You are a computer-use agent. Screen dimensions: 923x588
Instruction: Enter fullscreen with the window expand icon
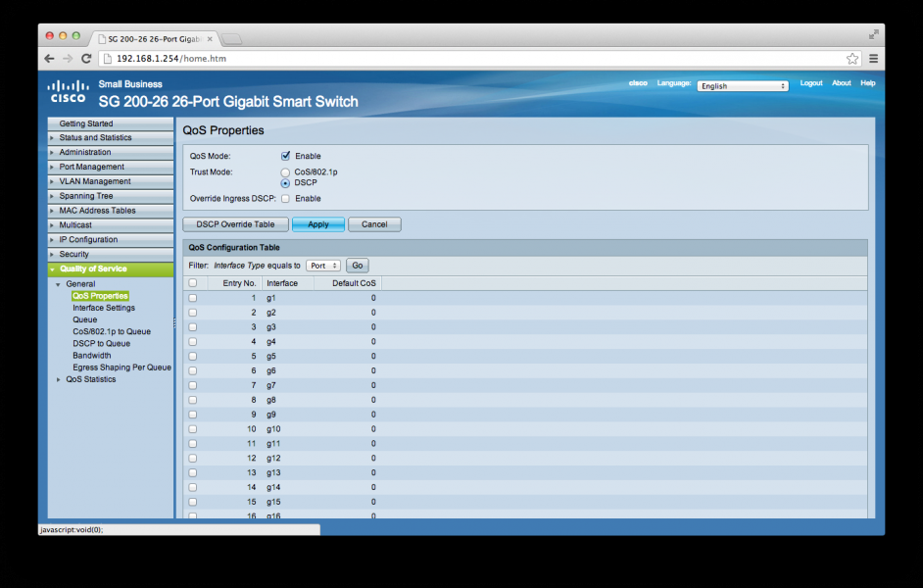click(873, 34)
